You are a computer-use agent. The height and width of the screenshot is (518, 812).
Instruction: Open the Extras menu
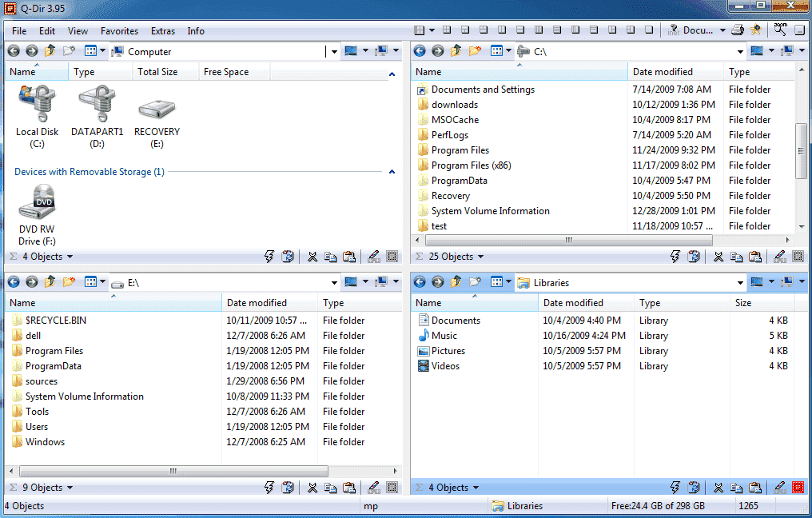[163, 31]
